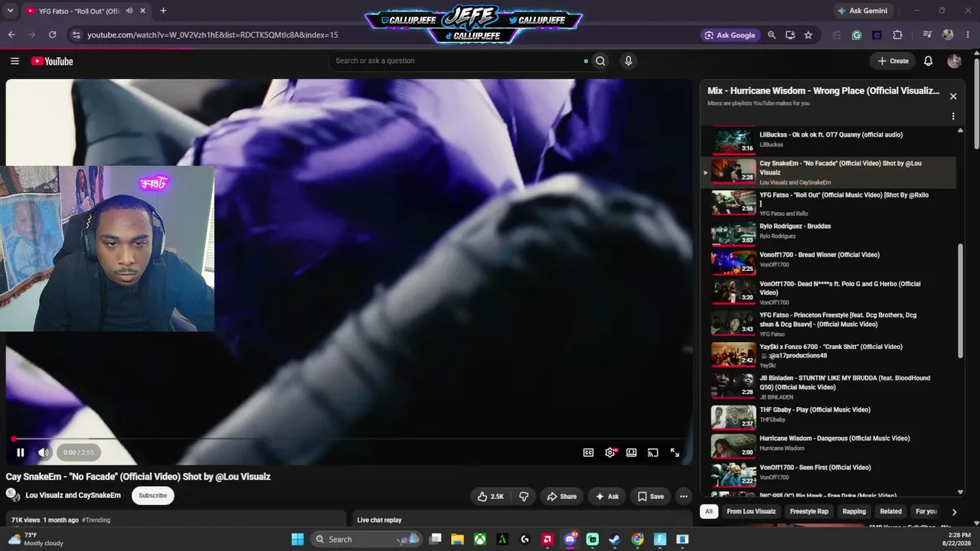Image resolution: width=980 pixels, height=551 pixels.
Task: Play VonOff1700 - Dead N****s ft. Polo G
Action: 828,292
